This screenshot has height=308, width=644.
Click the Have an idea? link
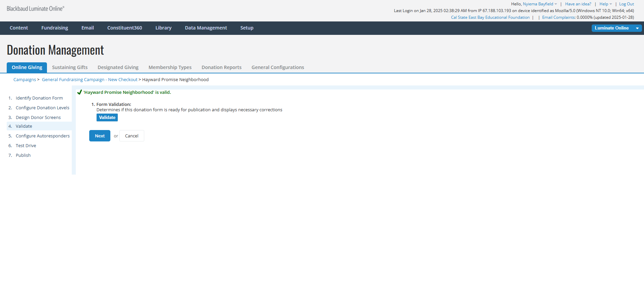tap(578, 4)
